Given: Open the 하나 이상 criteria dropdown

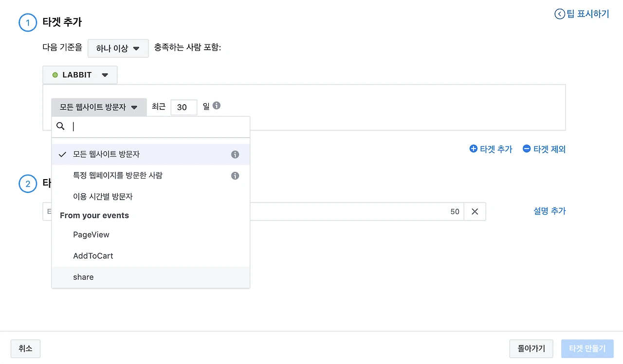Looking at the screenshot, I should [118, 49].
